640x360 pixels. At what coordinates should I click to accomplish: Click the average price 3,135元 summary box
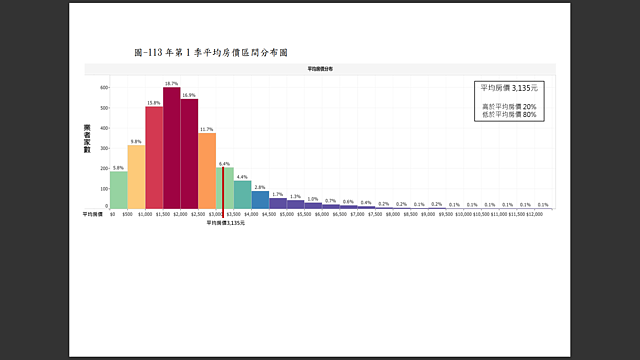509,101
